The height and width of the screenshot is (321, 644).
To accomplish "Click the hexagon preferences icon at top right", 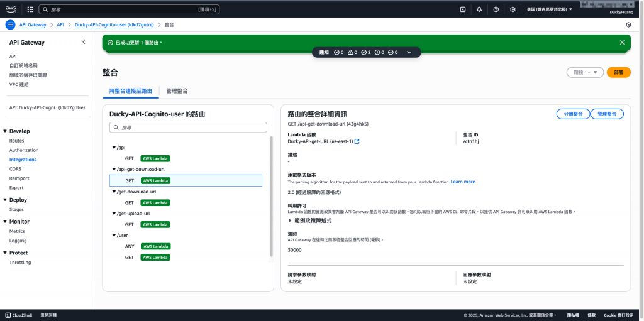I will click(x=628, y=24).
